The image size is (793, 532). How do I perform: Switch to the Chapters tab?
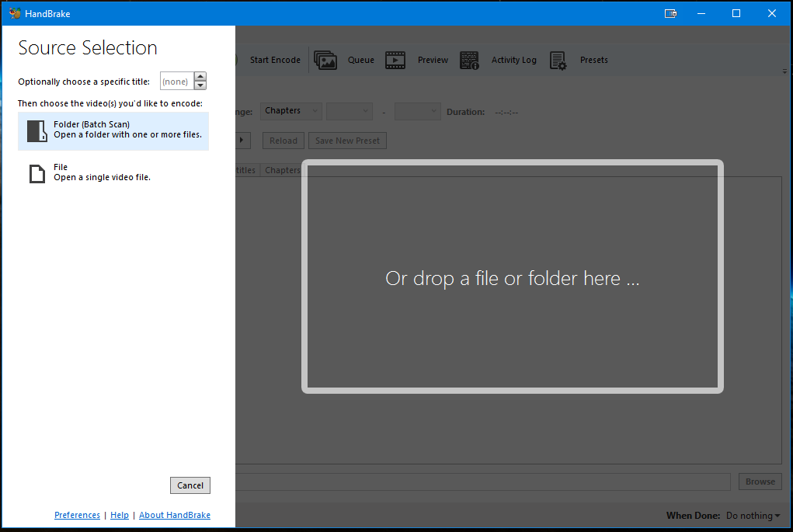282,170
